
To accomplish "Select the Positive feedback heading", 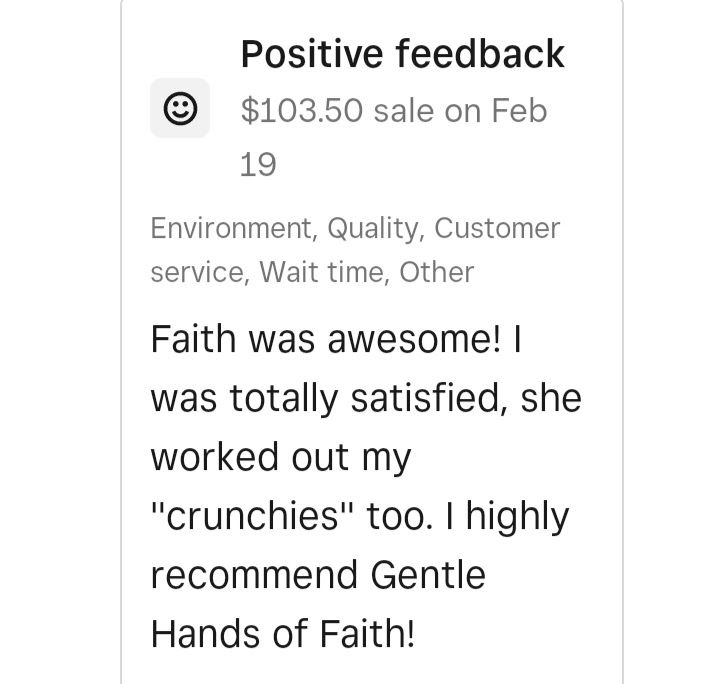I will (x=403, y=54).
